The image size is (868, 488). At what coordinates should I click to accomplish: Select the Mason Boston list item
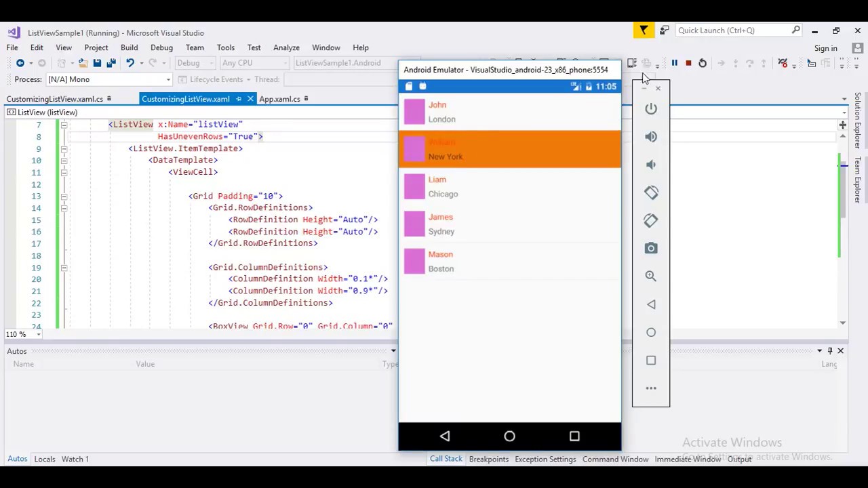509,261
